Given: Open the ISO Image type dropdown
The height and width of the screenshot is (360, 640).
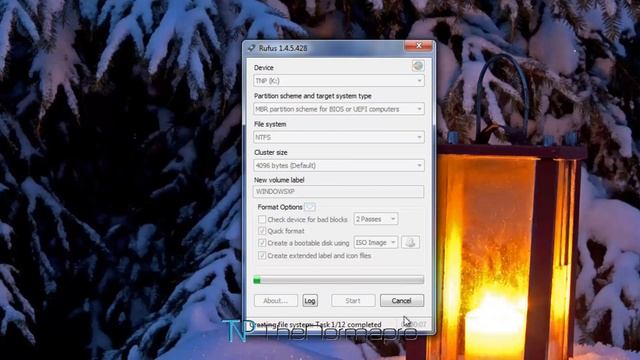Looking at the screenshot, I should coord(376,242).
